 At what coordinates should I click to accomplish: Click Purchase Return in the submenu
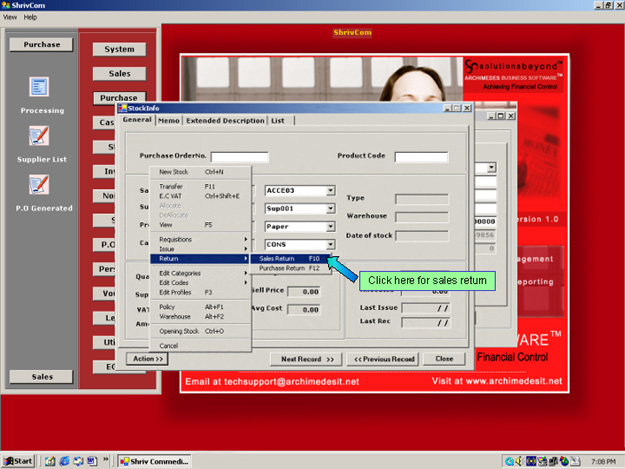pos(290,268)
